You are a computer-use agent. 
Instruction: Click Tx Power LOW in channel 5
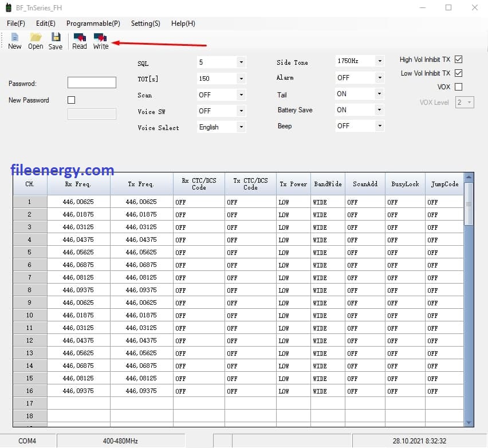click(x=293, y=253)
